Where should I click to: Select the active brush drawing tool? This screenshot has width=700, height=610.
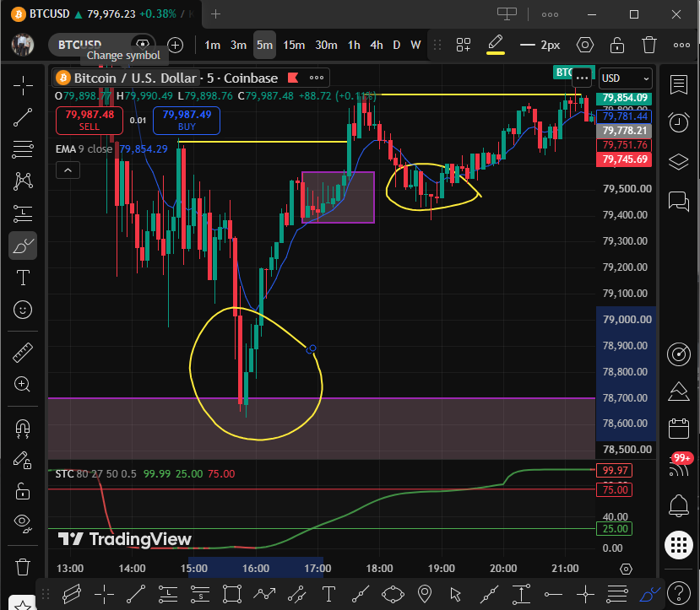tap(23, 246)
